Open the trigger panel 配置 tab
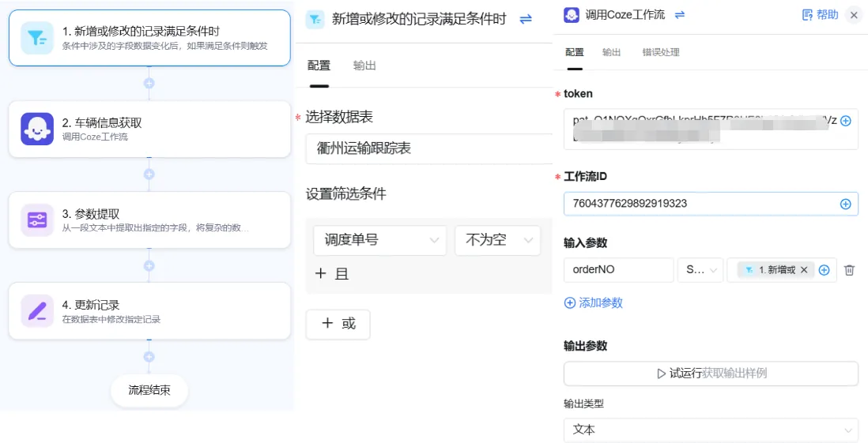 click(x=319, y=66)
